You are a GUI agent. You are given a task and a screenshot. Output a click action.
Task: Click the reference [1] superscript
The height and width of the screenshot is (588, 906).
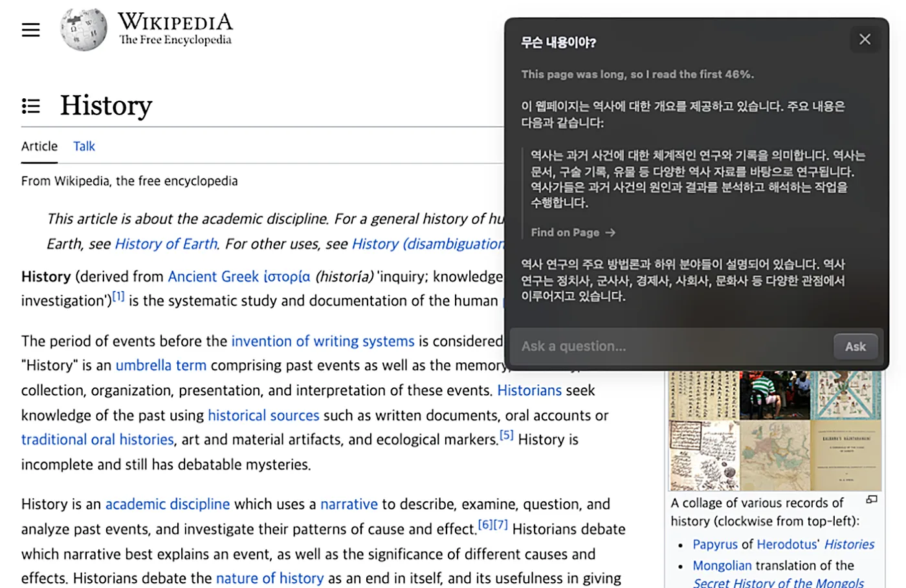click(118, 295)
